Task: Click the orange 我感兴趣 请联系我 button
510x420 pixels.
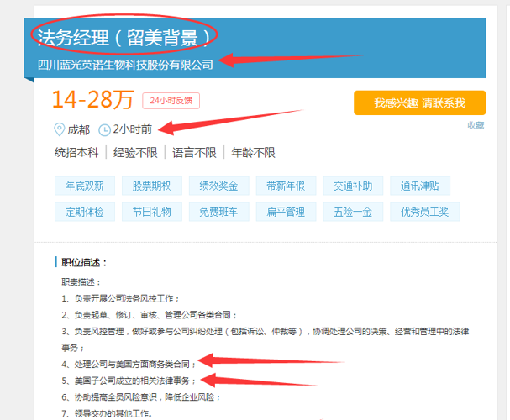Action: [419, 102]
